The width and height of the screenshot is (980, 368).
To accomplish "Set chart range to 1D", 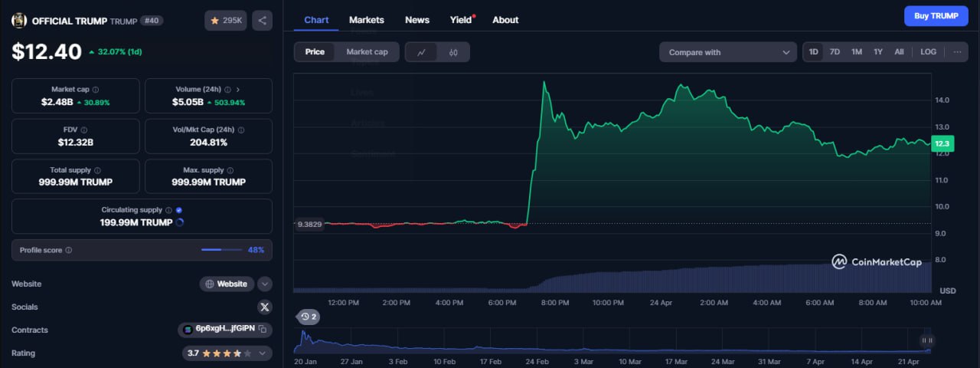I will 814,52.
